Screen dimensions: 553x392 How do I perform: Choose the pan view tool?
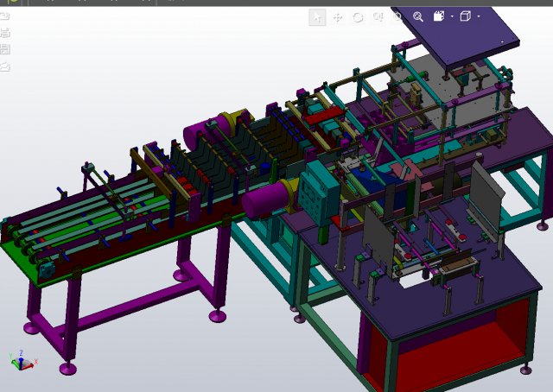tap(338, 17)
